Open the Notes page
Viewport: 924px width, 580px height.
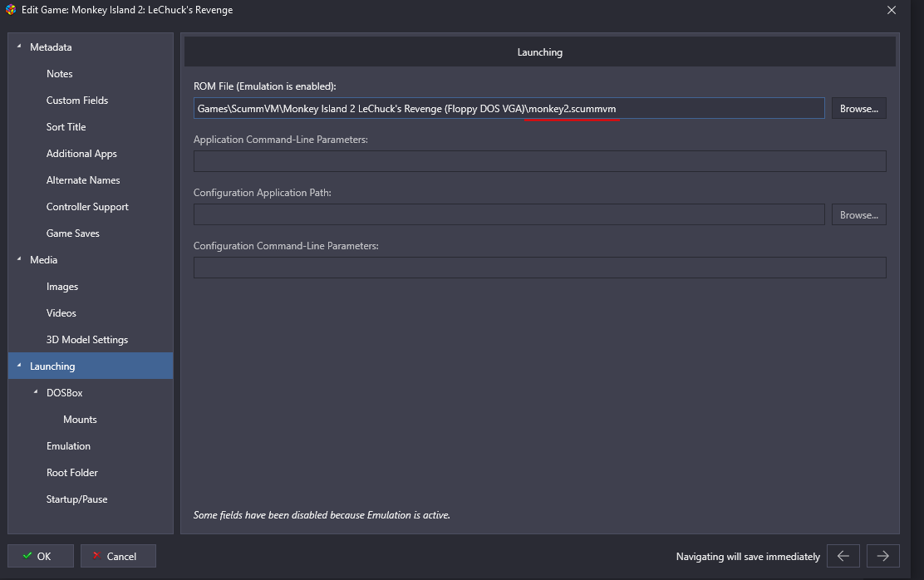point(59,74)
